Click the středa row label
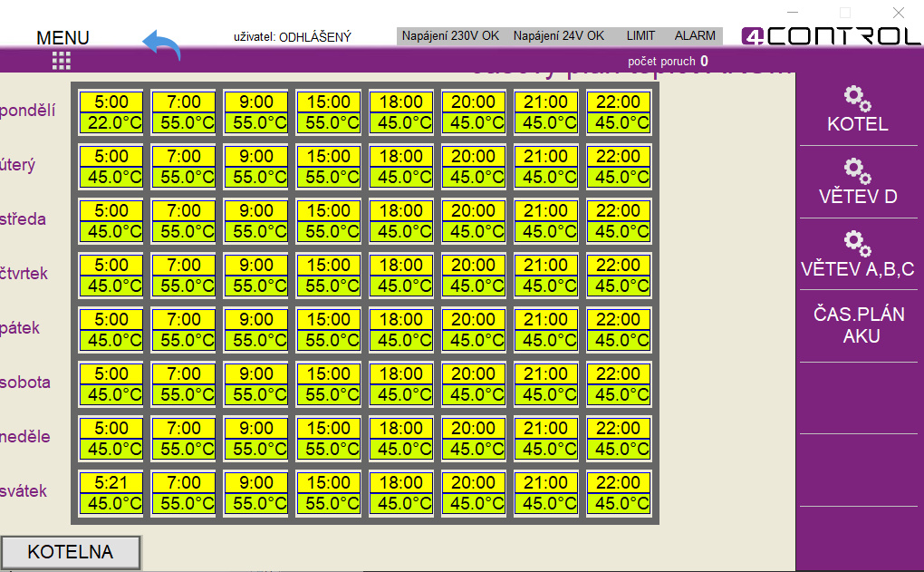 [23, 219]
